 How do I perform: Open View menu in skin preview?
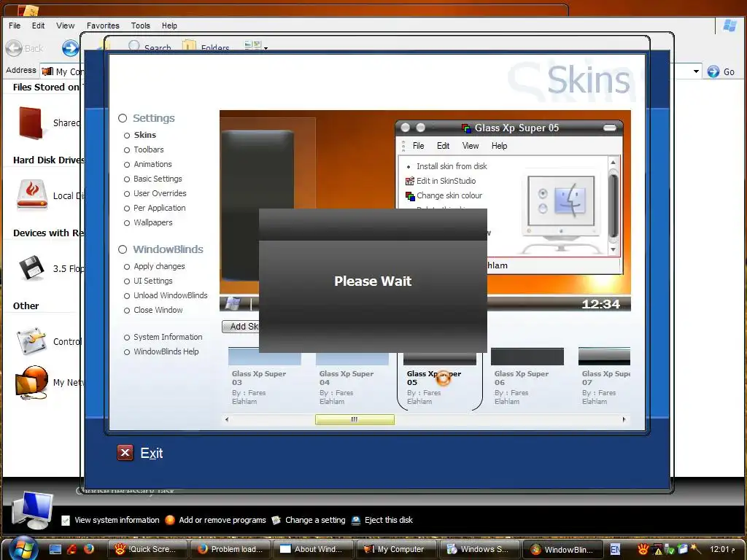471,146
